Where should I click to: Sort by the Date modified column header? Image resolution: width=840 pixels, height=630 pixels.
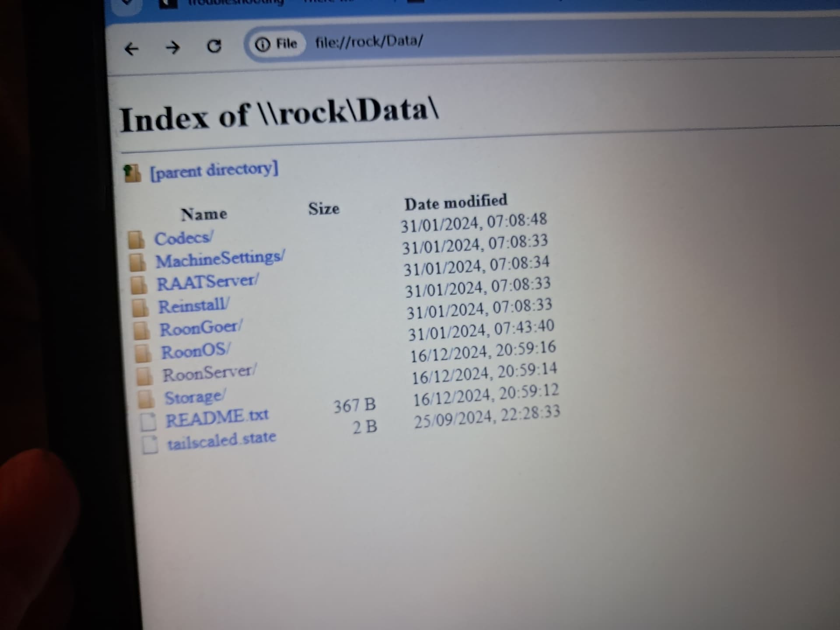pos(456,202)
